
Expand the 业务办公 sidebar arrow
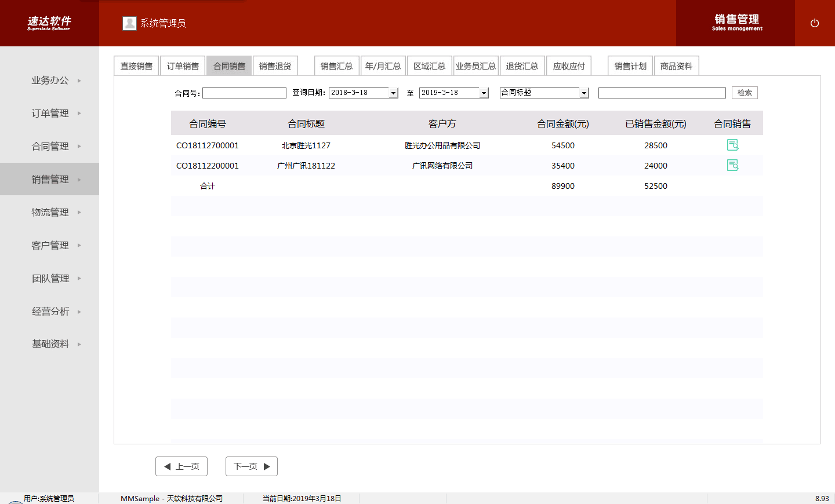click(79, 81)
